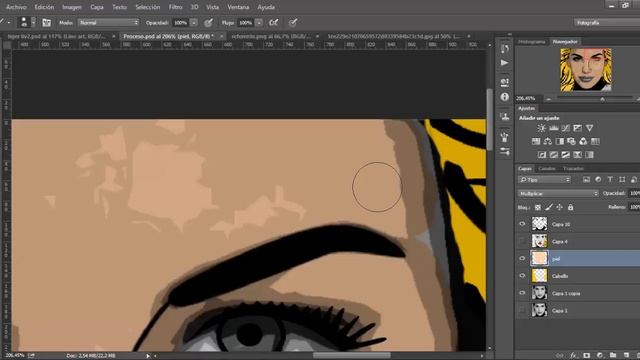Viewport: 640px width, 360px height.
Task: Open the Actions panel play icon
Action: 505,63
